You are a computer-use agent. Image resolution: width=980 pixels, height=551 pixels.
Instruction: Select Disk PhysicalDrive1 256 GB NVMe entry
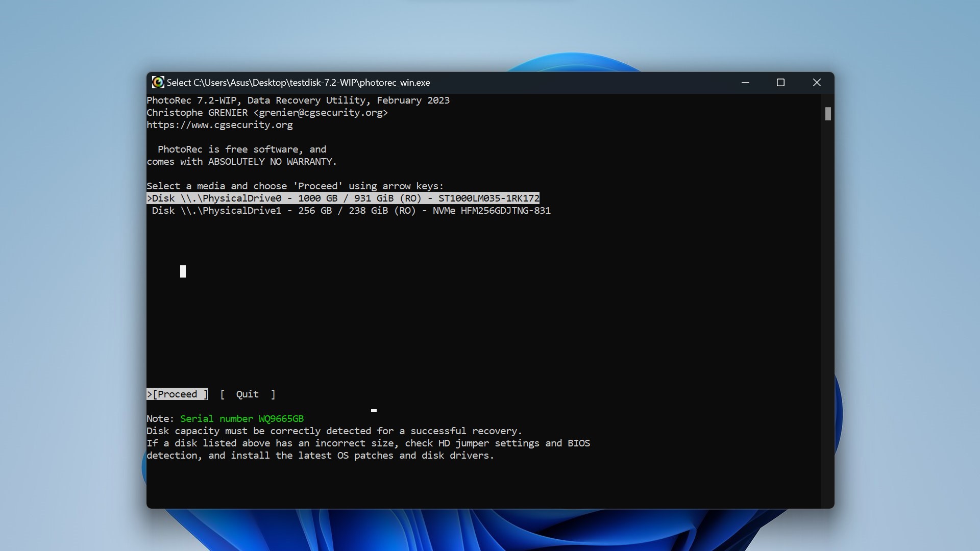[351, 211]
